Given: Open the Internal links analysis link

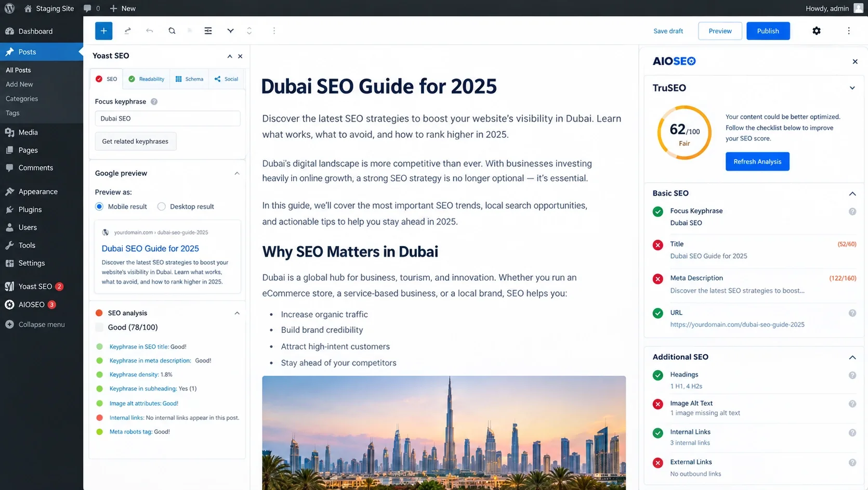Looking at the screenshot, I should pyautogui.click(x=126, y=418).
